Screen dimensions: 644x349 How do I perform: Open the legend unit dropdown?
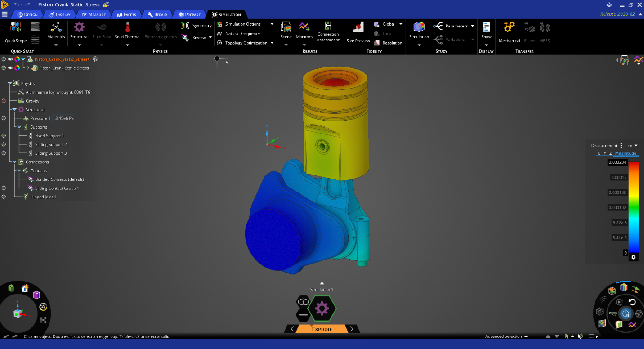click(636, 145)
